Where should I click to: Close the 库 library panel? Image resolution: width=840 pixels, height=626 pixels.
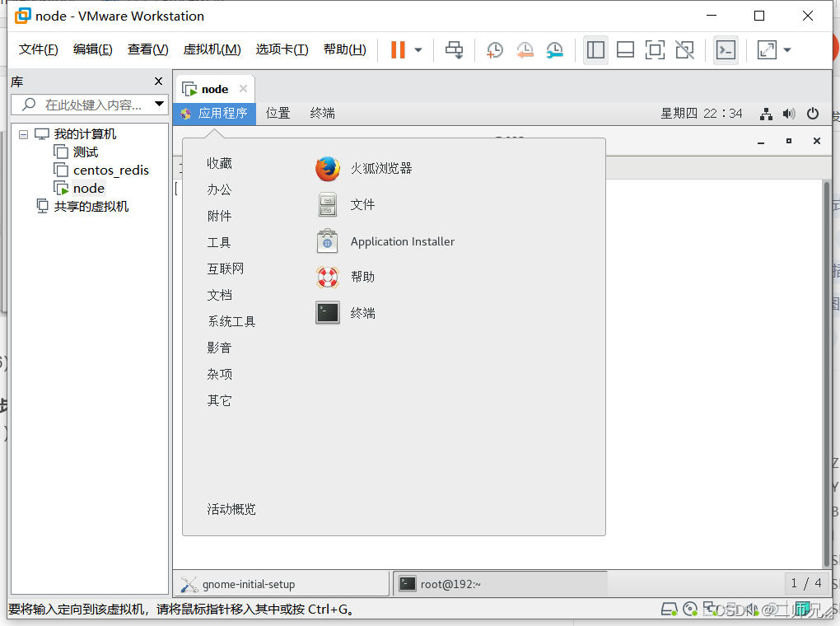(x=158, y=81)
